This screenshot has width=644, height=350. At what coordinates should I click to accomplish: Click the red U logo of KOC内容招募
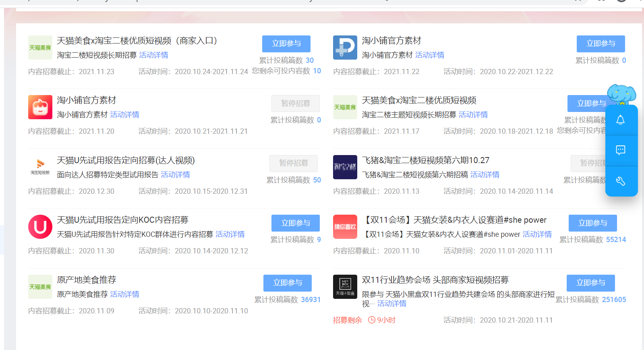(x=40, y=227)
